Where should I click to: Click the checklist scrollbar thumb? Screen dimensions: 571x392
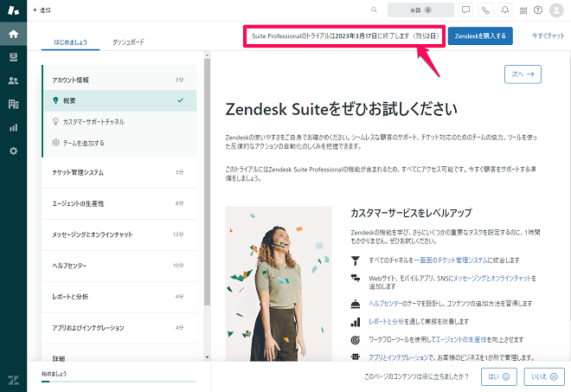pyautogui.click(x=208, y=183)
